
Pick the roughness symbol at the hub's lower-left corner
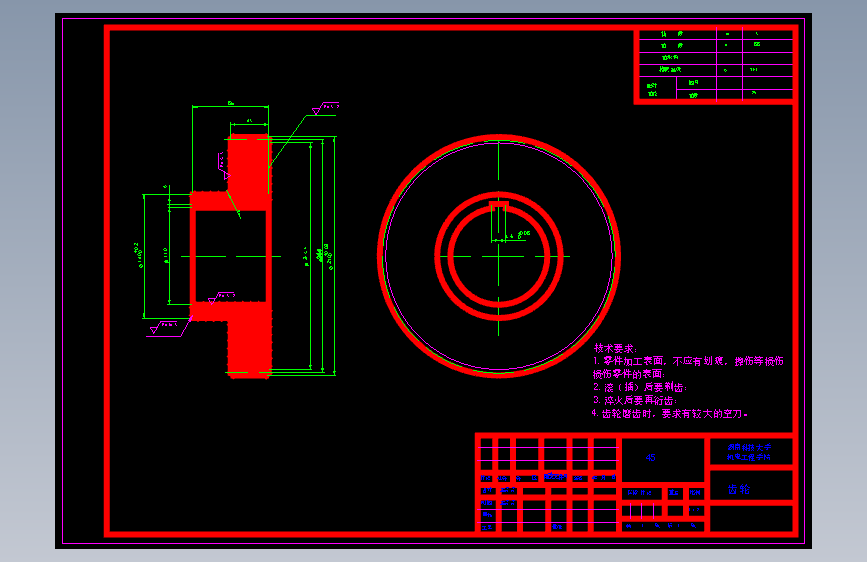(x=164, y=327)
